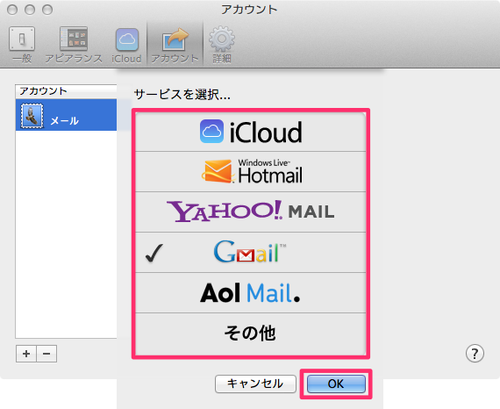This screenshot has height=409, width=500.
Task: Open the アピアランス preferences pane
Action: pos(74,45)
